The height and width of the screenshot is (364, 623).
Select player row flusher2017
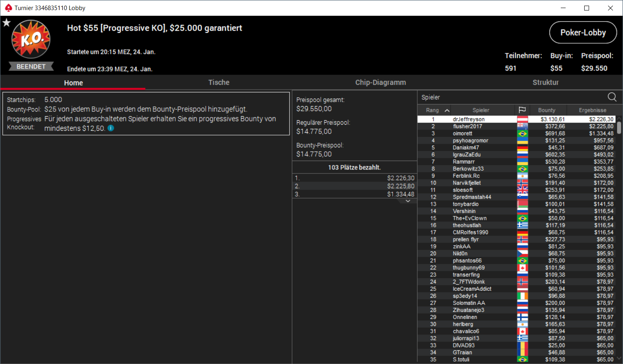(x=516, y=127)
